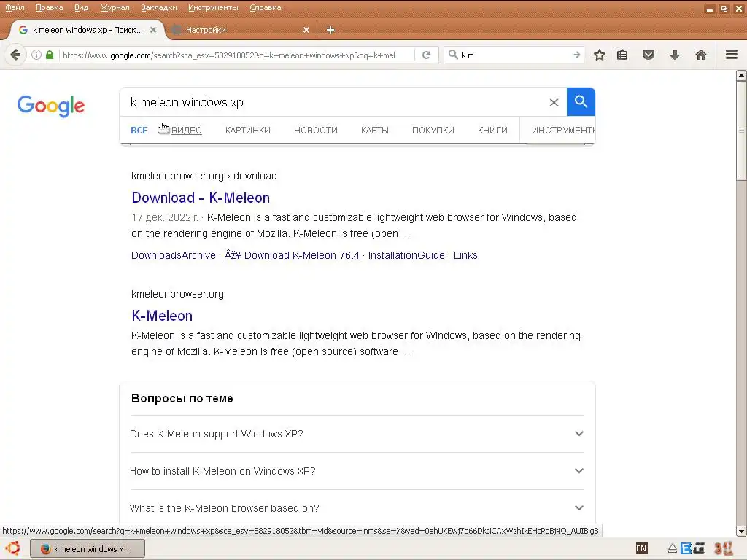Close the k meleon windows xp tab
The height and width of the screenshot is (560, 747).
tap(153, 29)
